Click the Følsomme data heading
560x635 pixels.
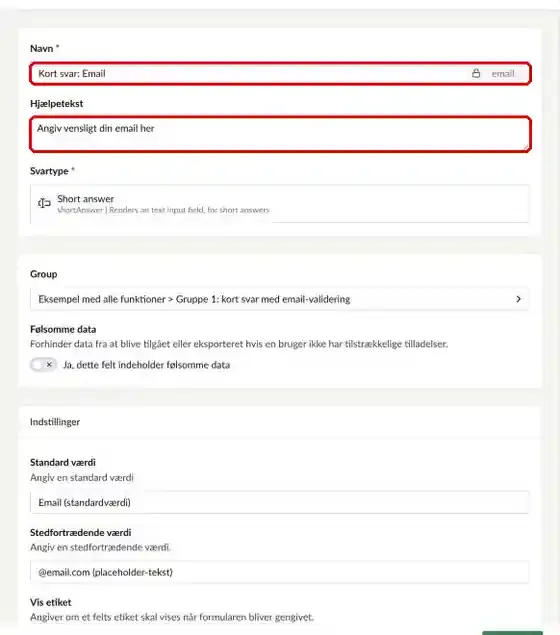pyautogui.click(x=63, y=329)
